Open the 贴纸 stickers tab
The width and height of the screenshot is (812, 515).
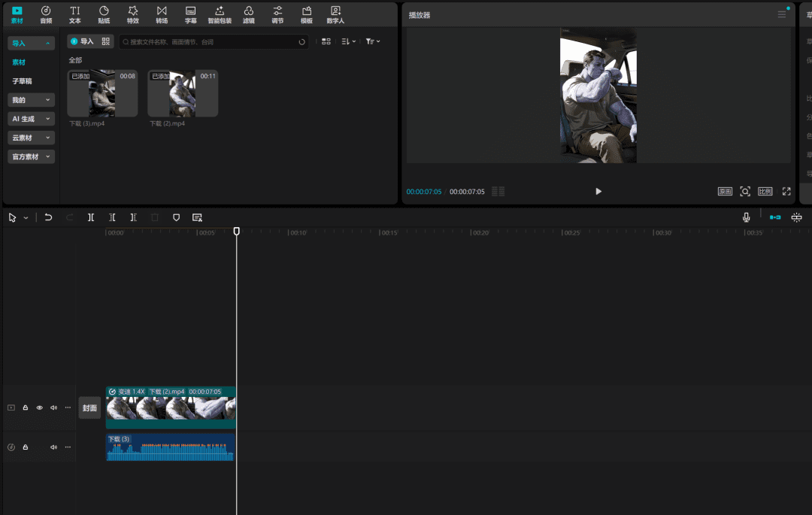tap(104, 14)
